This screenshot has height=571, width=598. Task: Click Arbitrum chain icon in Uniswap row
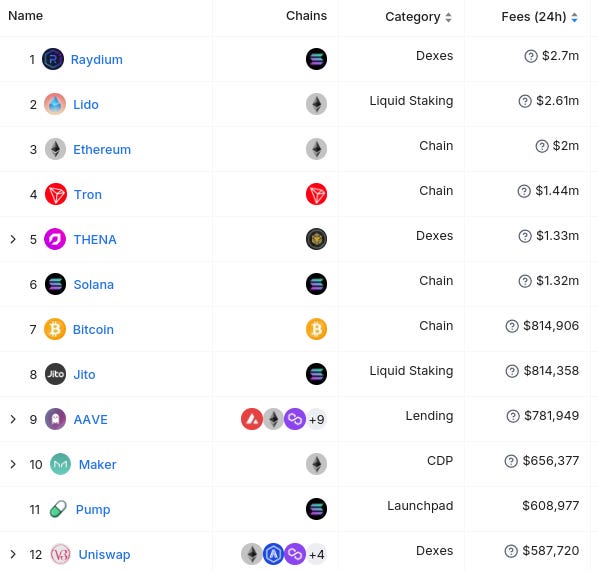(273, 554)
